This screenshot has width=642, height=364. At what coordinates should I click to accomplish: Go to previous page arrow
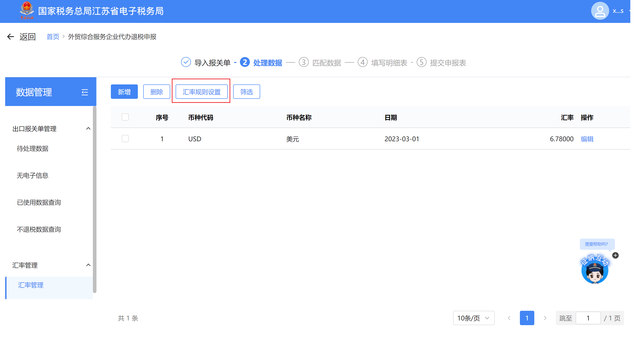(x=509, y=318)
